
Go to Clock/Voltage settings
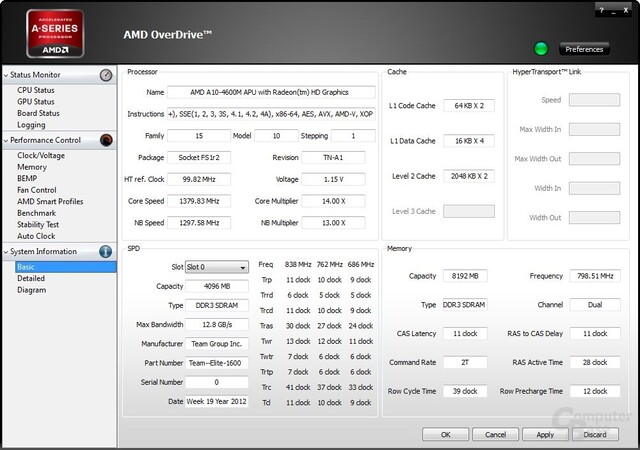[41, 155]
